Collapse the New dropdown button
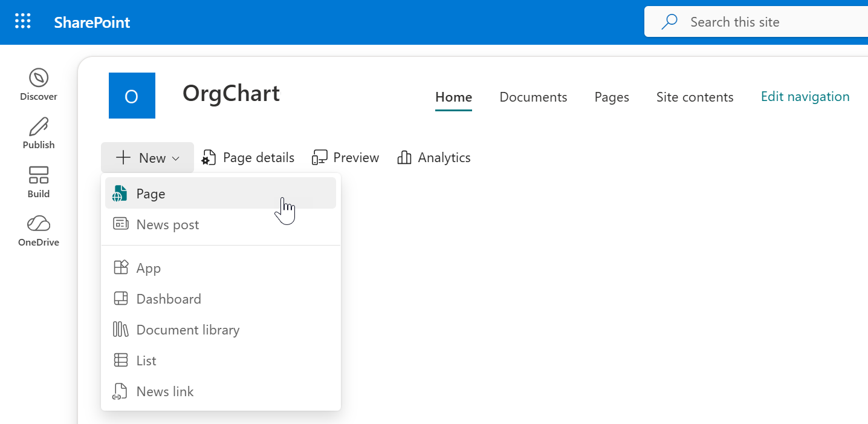Image resolution: width=868 pixels, height=424 pixels. (x=147, y=158)
